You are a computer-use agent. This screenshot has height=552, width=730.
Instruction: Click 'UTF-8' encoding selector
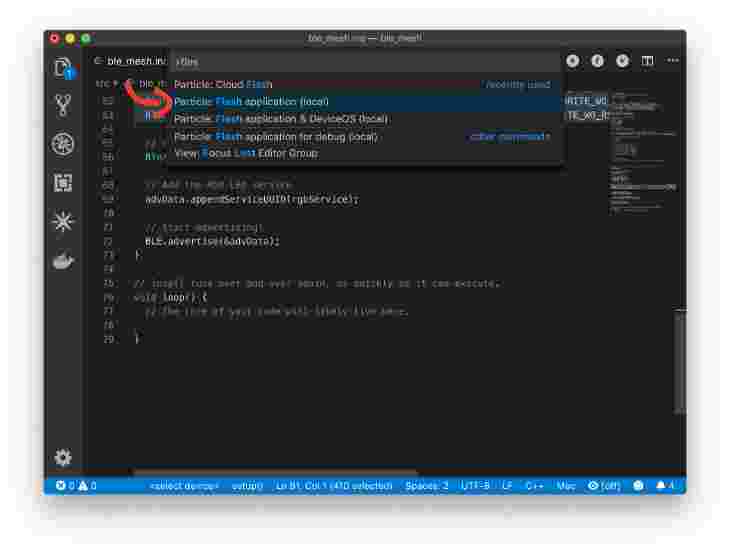[475, 485]
